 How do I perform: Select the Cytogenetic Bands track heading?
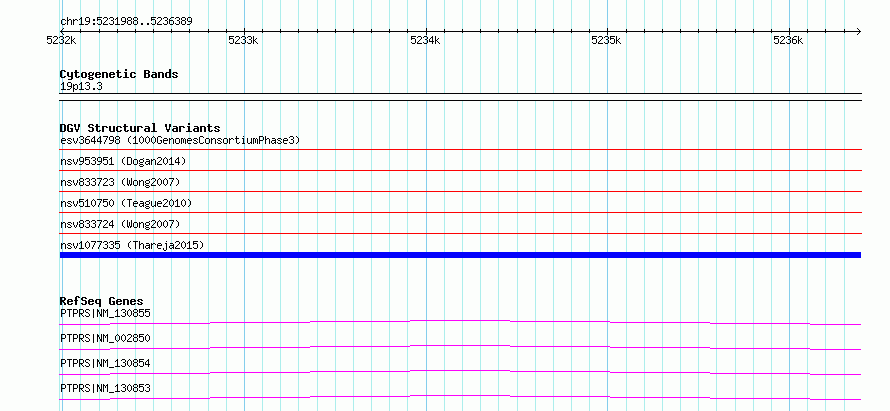[119, 74]
